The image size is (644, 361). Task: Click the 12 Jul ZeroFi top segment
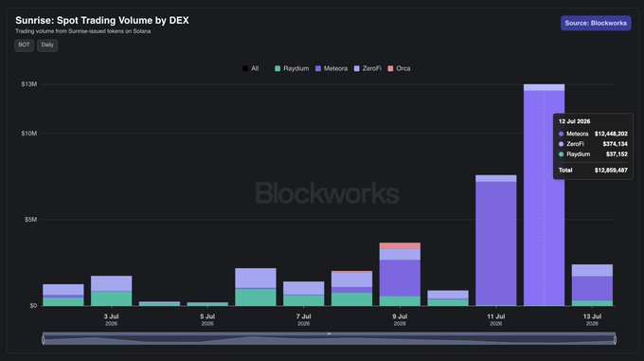click(x=544, y=87)
